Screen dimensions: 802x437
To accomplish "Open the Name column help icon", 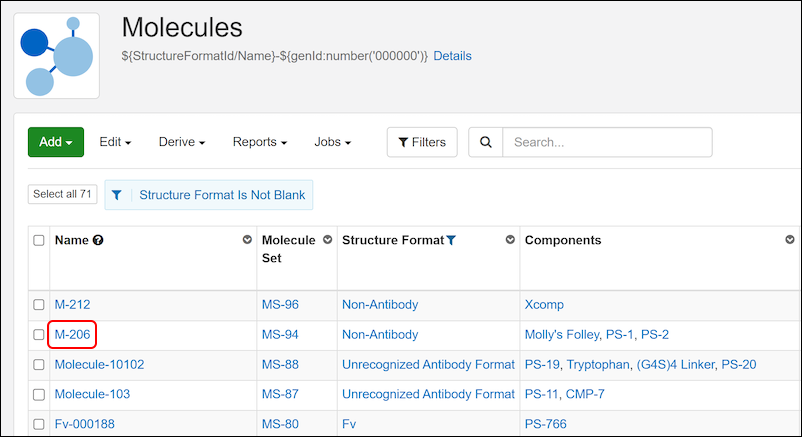I will (x=98, y=240).
